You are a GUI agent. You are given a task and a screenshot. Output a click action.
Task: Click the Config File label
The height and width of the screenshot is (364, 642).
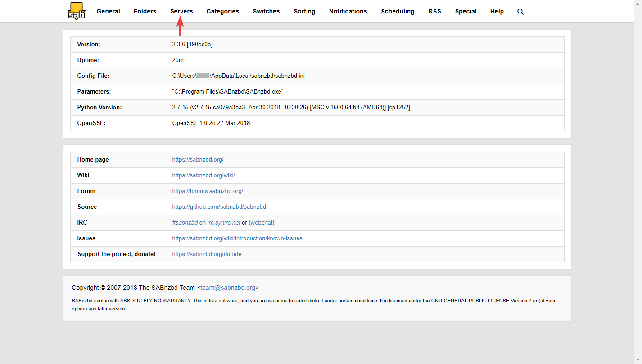[93, 76]
